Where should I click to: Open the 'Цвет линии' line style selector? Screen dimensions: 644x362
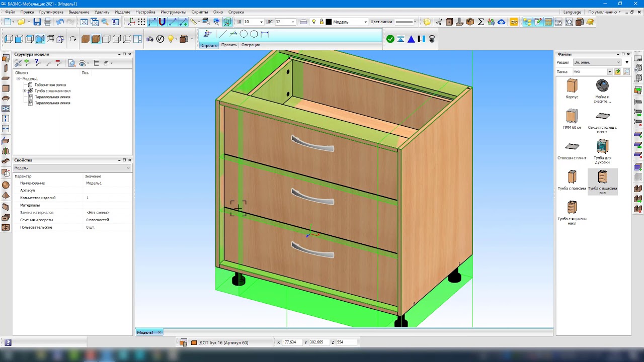point(406,22)
